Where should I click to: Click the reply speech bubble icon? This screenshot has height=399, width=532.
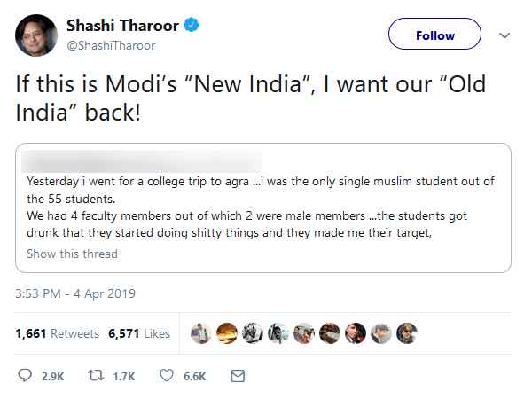(x=25, y=376)
